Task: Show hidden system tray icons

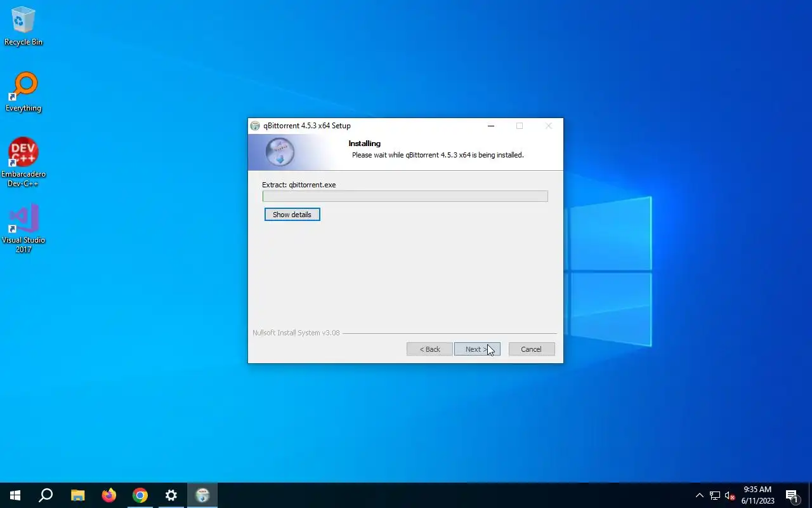Action: [x=700, y=495]
